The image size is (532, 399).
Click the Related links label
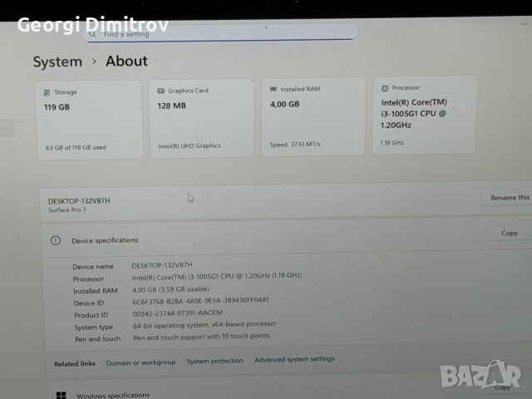click(x=75, y=363)
